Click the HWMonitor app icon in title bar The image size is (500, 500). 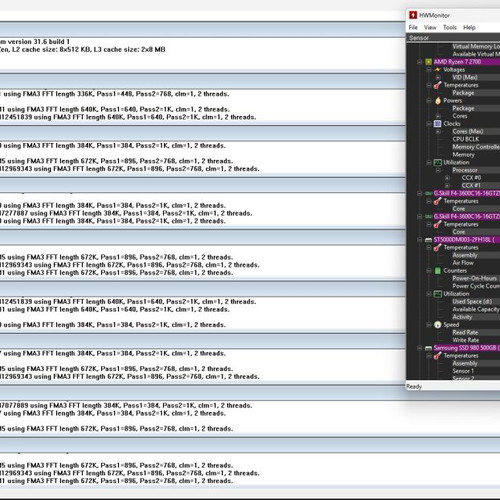413,15
